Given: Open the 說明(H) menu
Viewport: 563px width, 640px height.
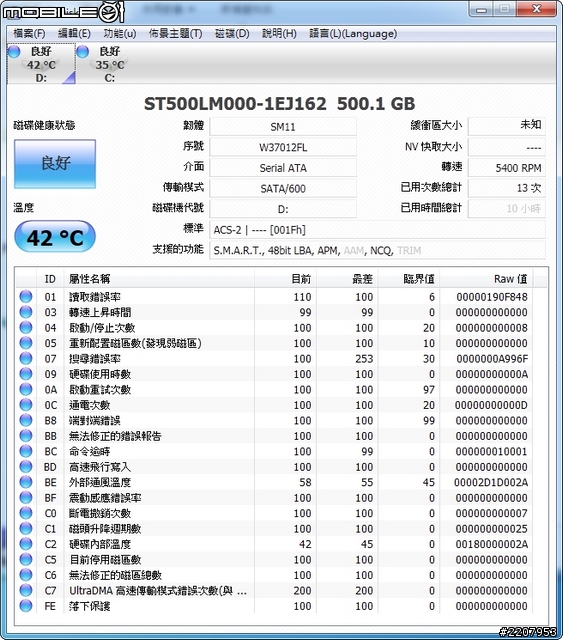Looking at the screenshot, I should [x=279, y=33].
